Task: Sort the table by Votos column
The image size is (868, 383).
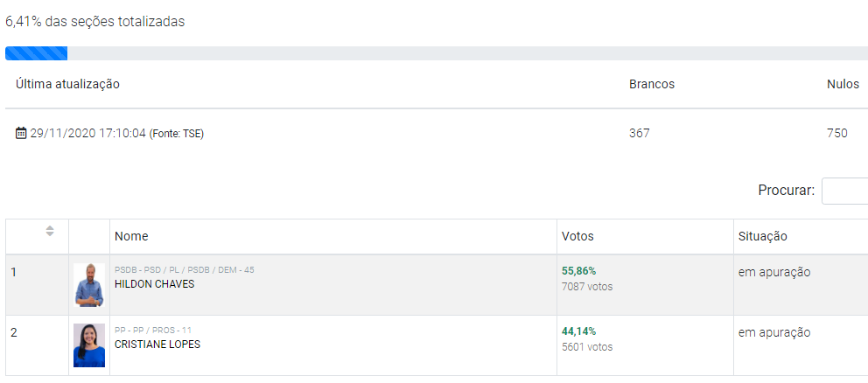Action: 577,236
